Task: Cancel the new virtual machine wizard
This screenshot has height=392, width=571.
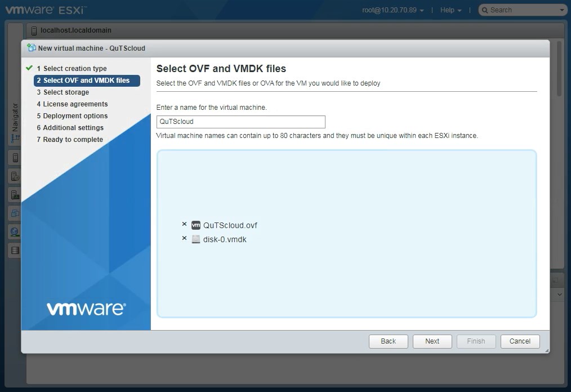Action: point(520,341)
